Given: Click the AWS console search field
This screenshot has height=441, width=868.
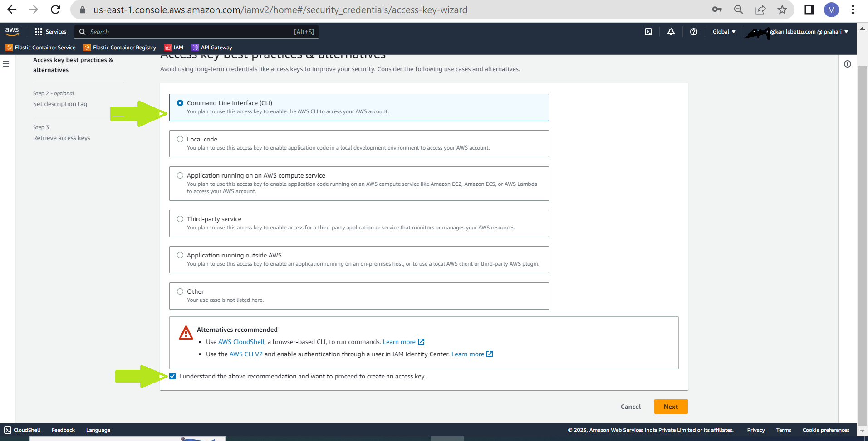Looking at the screenshot, I should click(196, 32).
